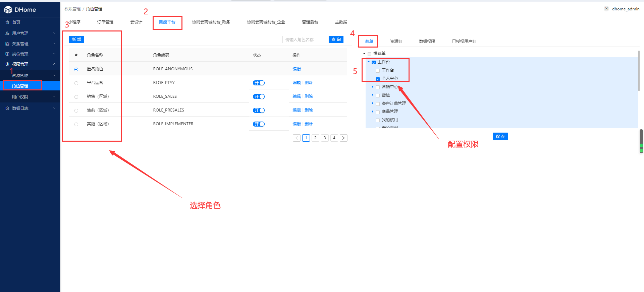Go to previous page arrow
This screenshot has height=292, width=644.
tap(297, 138)
